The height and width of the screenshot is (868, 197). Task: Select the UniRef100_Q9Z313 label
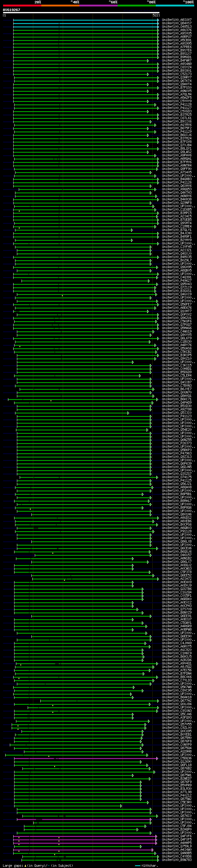(x=177, y=457)
